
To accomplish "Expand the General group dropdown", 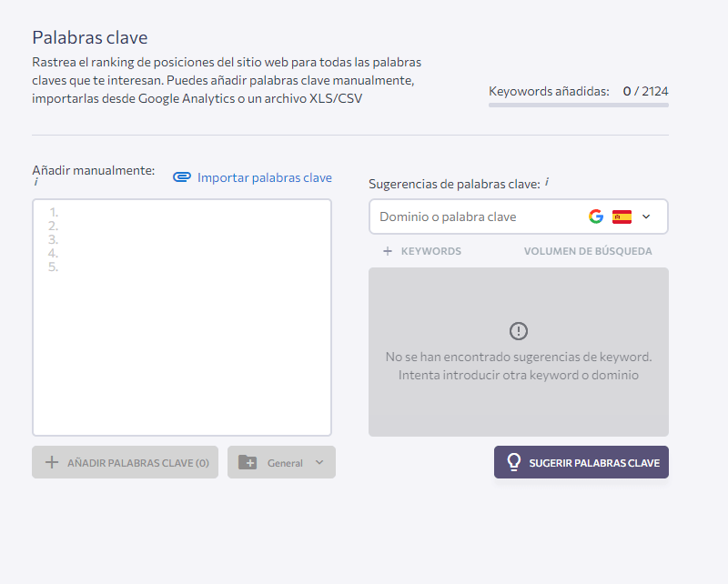I will coord(319,462).
